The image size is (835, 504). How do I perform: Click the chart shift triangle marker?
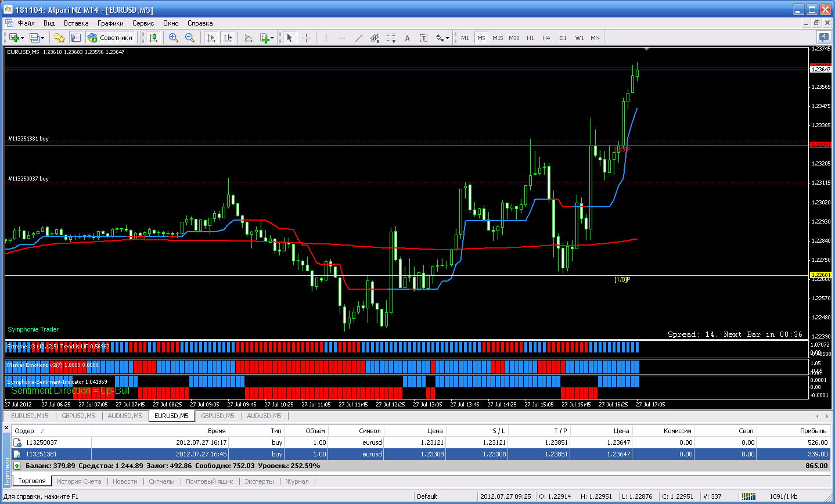coord(646,49)
